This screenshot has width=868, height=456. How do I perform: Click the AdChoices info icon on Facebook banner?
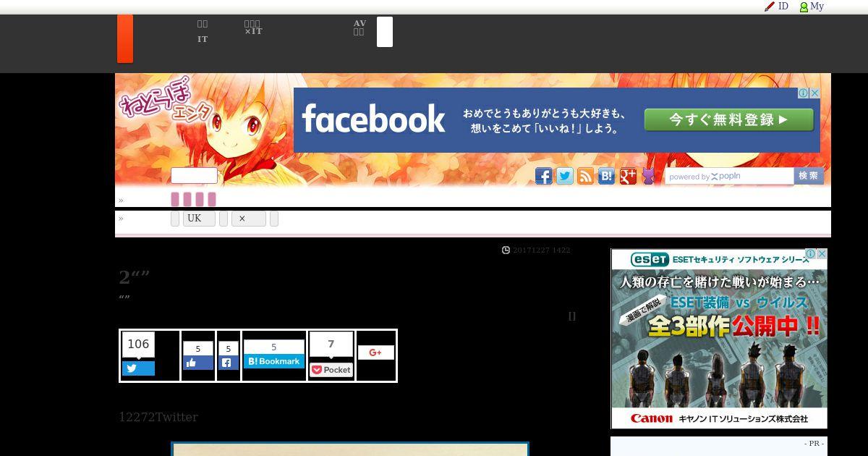[x=804, y=93]
